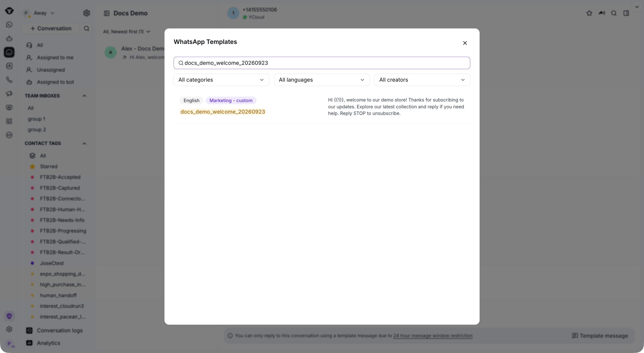Click the template search input field
The height and width of the screenshot is (353, 644).
(322, 63)
